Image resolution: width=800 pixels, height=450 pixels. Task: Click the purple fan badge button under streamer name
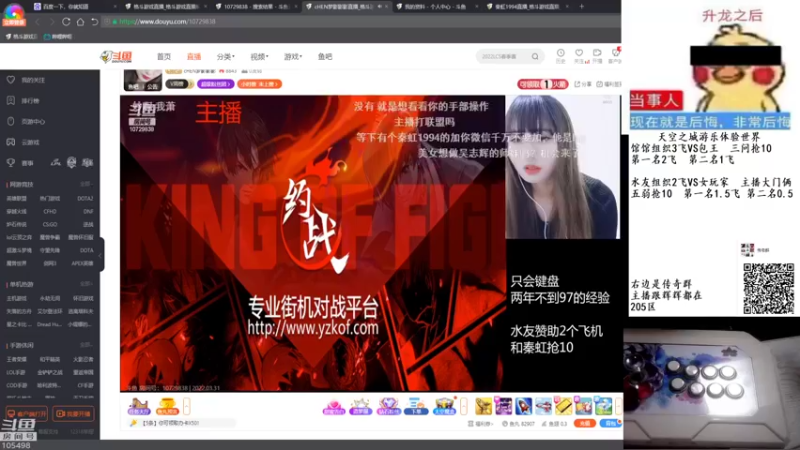tap(215, 84)
